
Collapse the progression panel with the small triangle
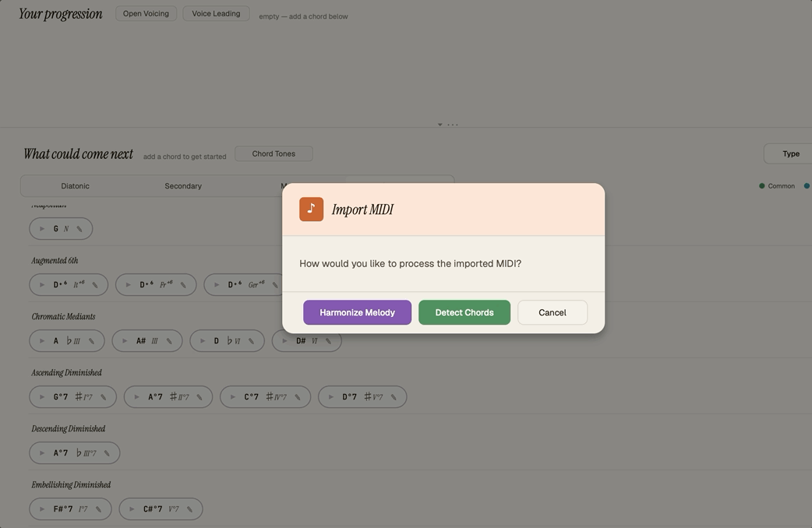(x=440, y=125)
